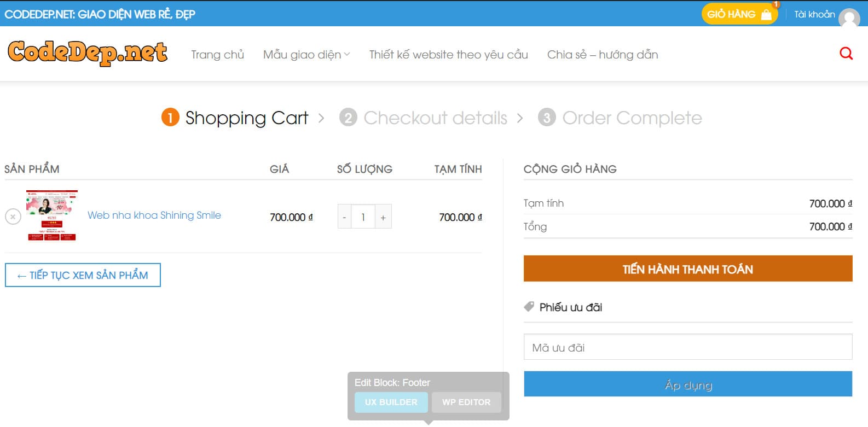Select the Checkout details step
The width and height of the screenshot is (868, 427).
click(x=435, y=118)
